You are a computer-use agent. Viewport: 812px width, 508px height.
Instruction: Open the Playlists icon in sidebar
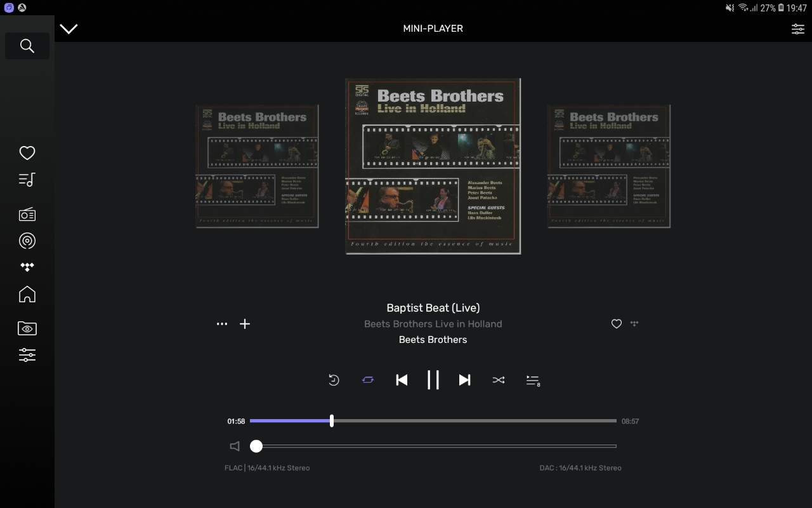27,180
